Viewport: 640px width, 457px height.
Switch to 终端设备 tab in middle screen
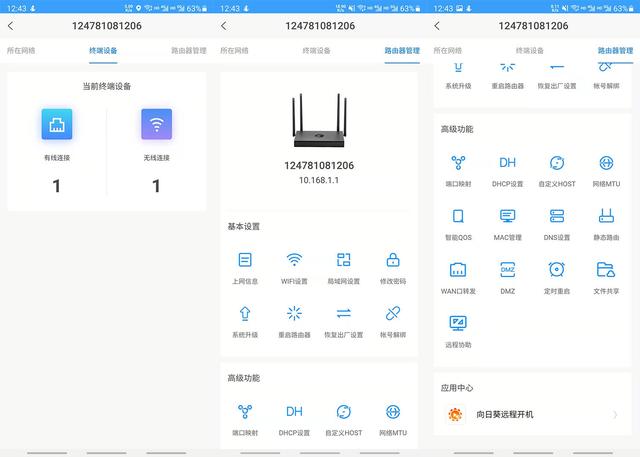(x=316, y=51)
